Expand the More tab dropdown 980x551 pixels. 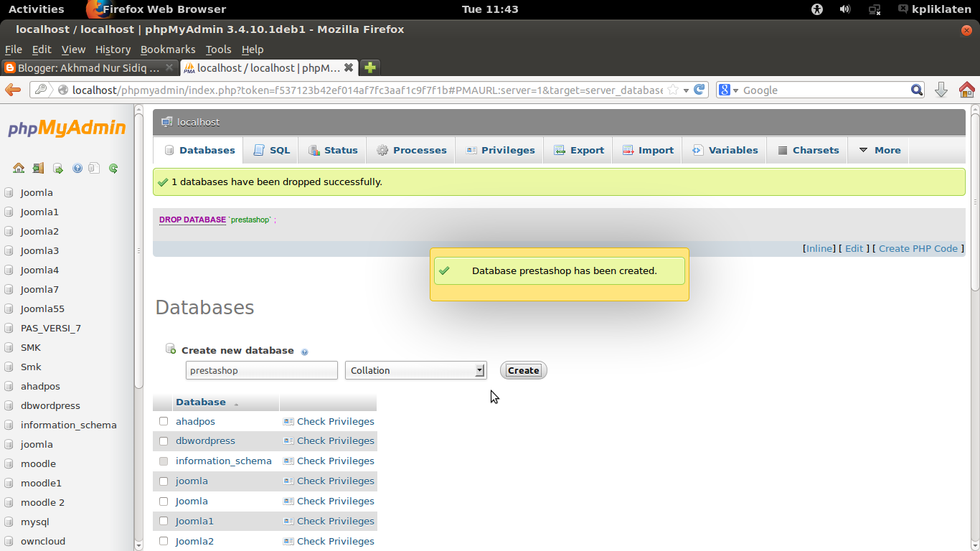tap(880, 150)
